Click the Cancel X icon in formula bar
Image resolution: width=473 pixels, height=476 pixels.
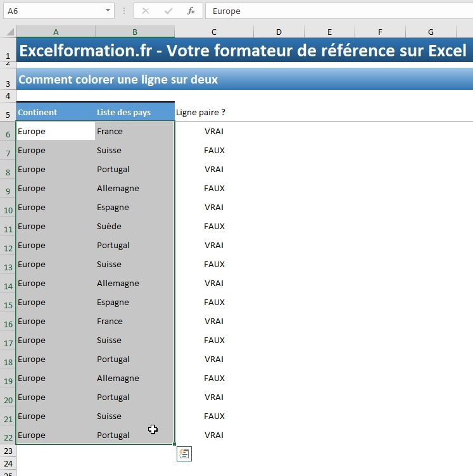click(x=146, y=11)
